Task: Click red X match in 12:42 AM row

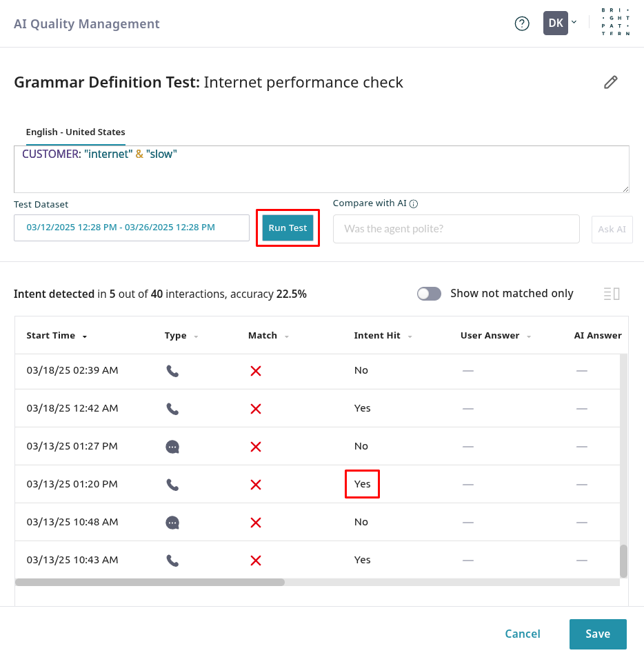Action: coord(256,409)
